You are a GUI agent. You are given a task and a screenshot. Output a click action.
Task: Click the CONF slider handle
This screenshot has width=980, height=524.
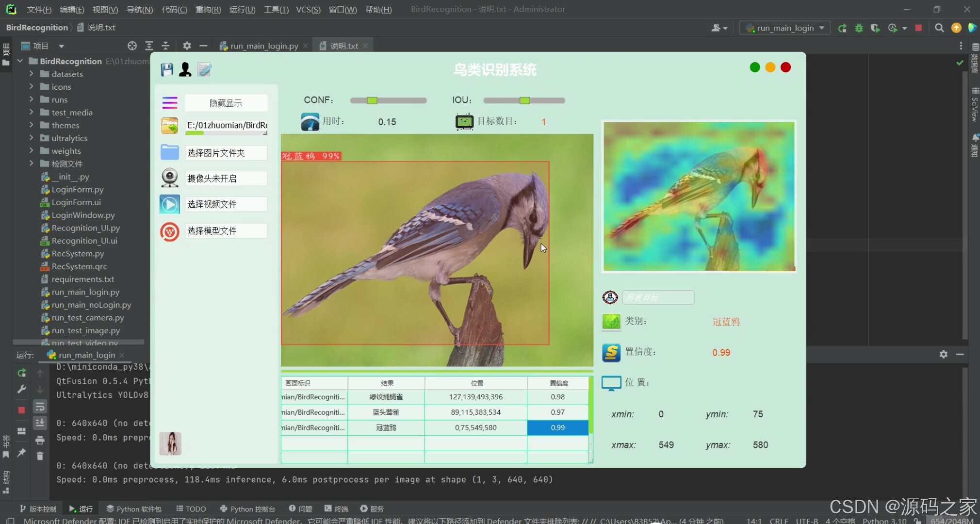pyautogui.click(x=372, y=100)
